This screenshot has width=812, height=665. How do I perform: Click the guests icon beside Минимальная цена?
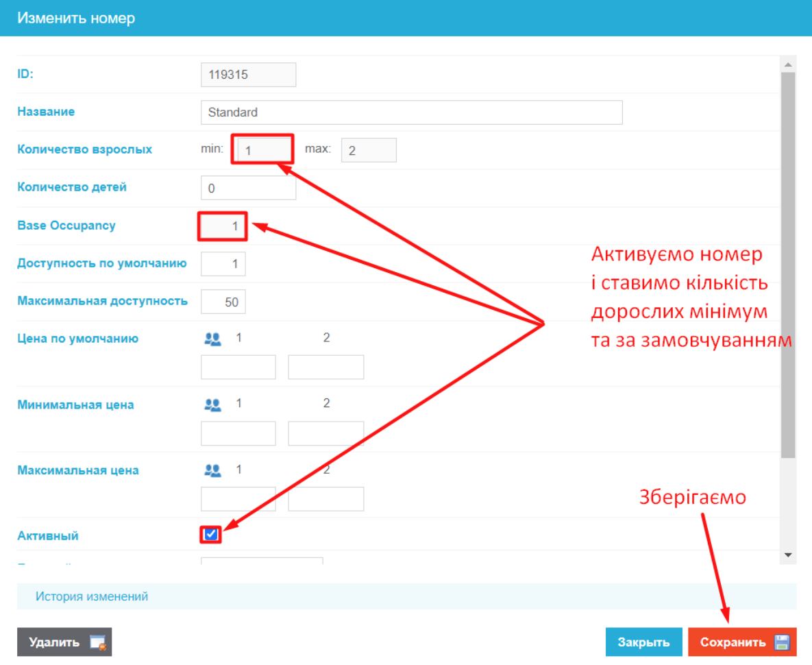coord(213,404)
